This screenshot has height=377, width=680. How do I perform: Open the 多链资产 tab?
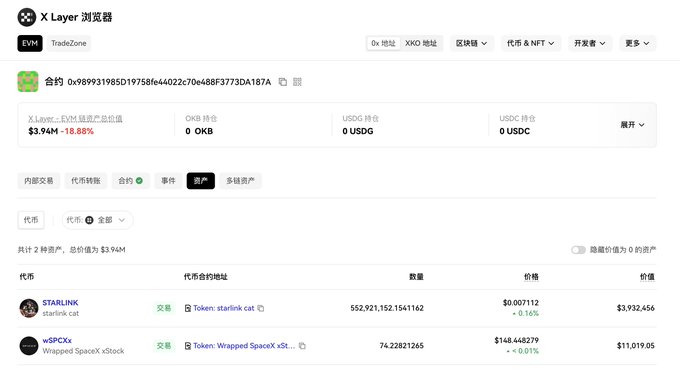tap(240, 180)
